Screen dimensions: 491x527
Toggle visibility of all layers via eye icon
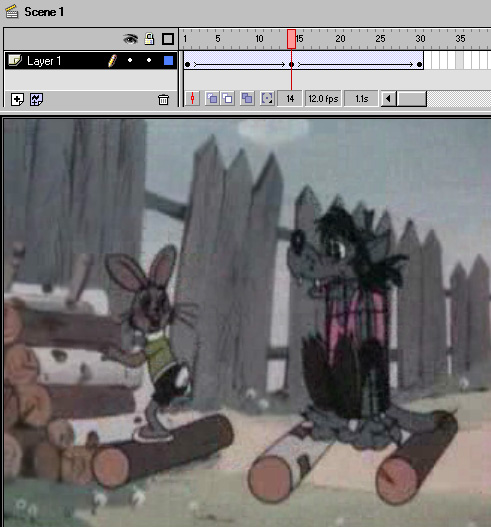(x=130, y=39)
